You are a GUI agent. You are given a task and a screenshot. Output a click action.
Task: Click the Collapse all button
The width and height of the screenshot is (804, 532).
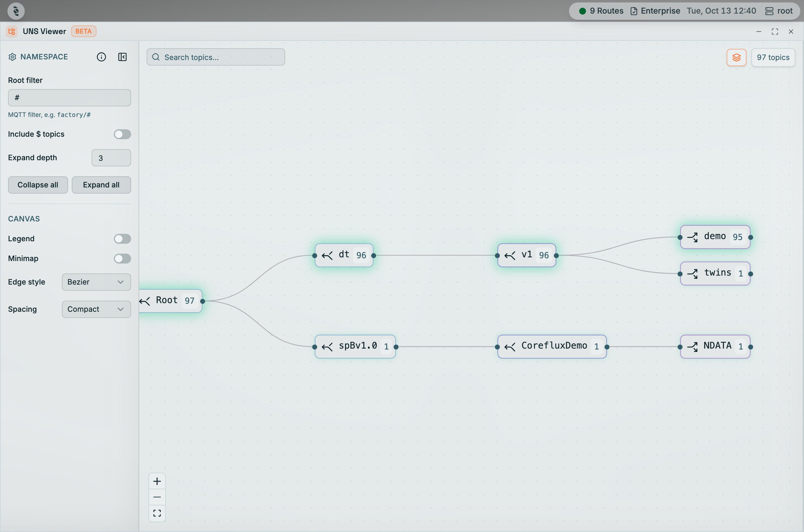[x=38, y=185]
